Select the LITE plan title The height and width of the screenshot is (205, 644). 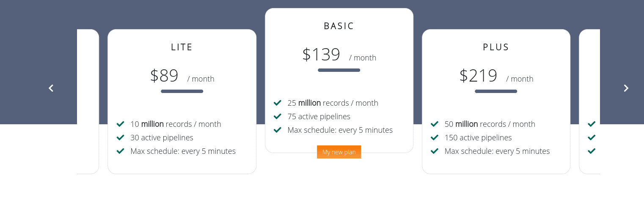pos(182,47)
